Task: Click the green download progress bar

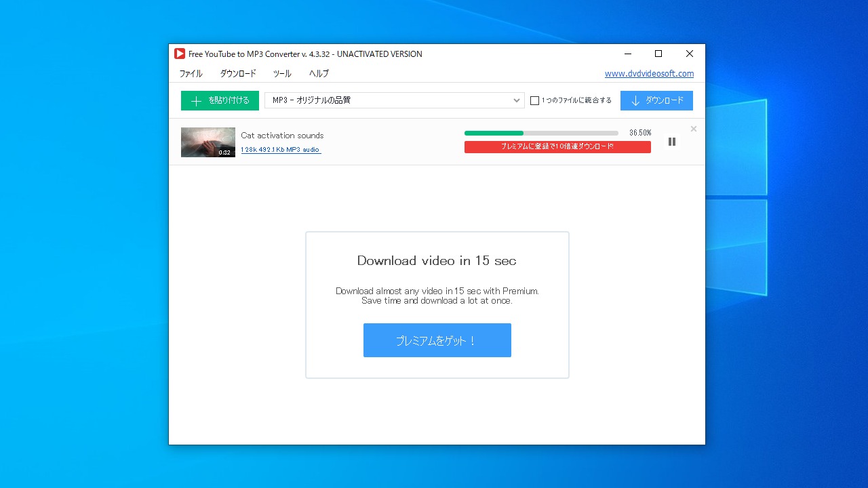Action: pyautogui.click(x=541, y=133)
